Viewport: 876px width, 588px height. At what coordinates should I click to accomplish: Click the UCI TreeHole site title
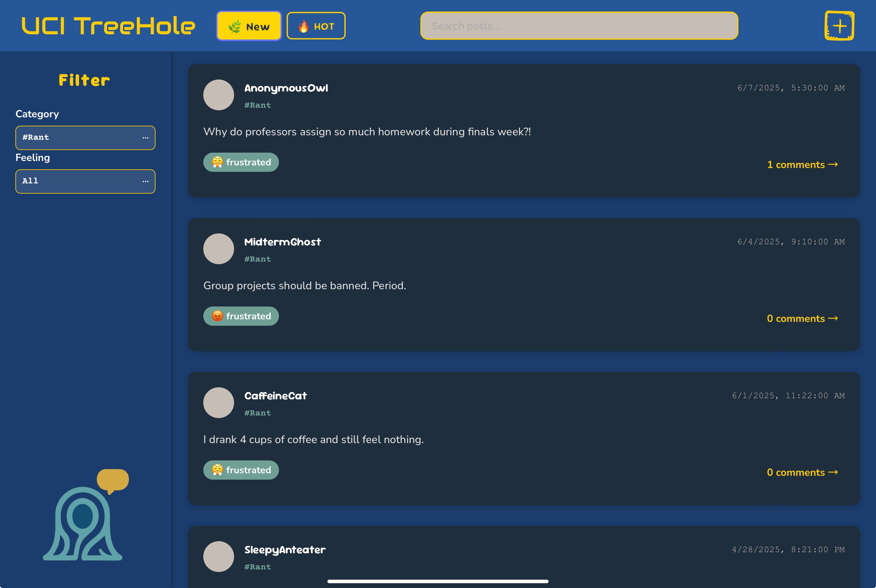[108, 26]
